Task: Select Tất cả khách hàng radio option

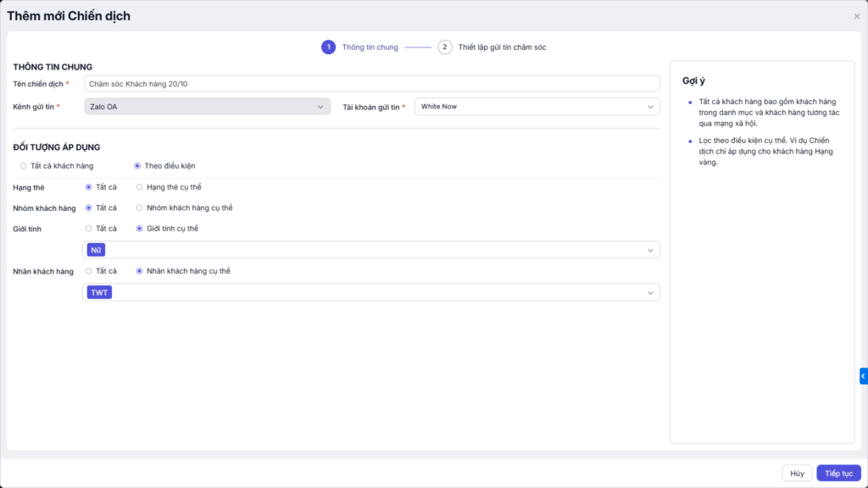Action: [x=23, y=165]
